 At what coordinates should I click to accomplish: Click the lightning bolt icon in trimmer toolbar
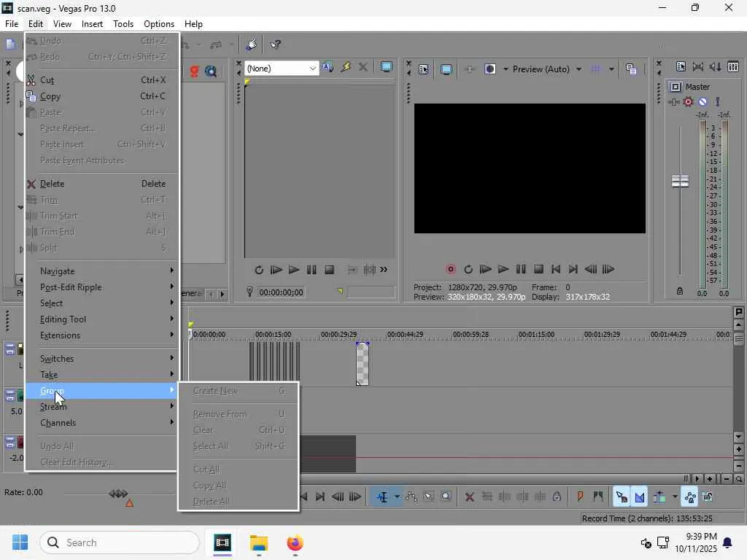pos(346,68)
